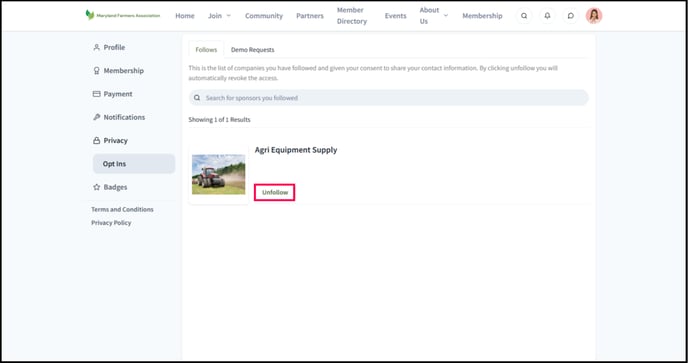The height and width of the screenshot is (363, 688).
Task: Open Terms and Conditions link
Action: 122,209
